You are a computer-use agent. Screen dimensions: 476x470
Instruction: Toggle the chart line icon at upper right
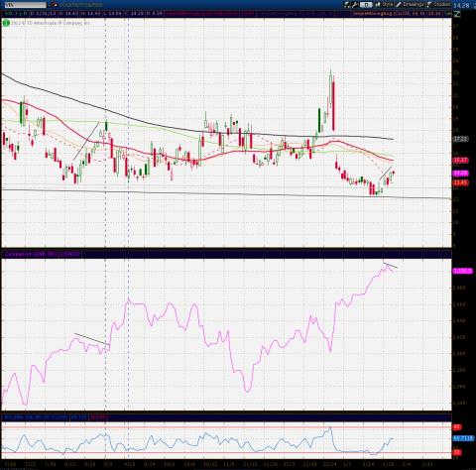tap(457, 14)
